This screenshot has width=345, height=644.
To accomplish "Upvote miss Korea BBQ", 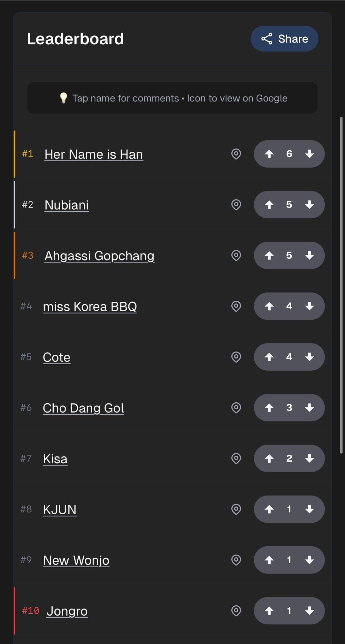I will click(x=269, y=306).
